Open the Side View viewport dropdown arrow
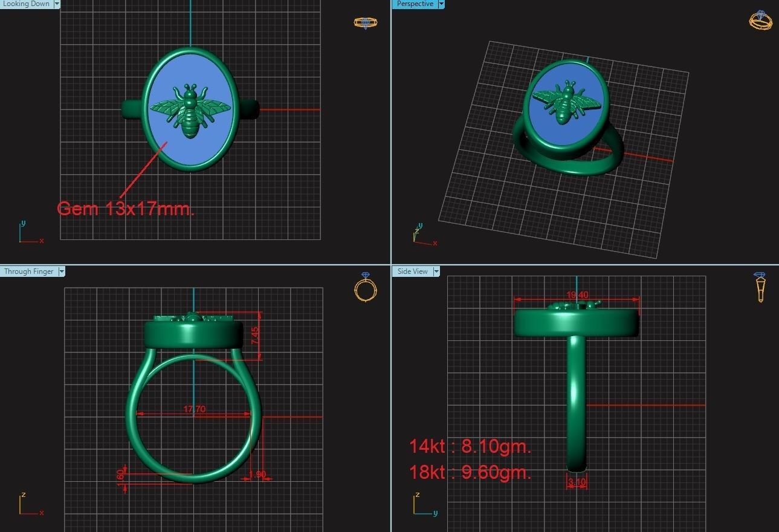Screen dimensions: 779x532 pyautogui.click(x=436, y=271)
